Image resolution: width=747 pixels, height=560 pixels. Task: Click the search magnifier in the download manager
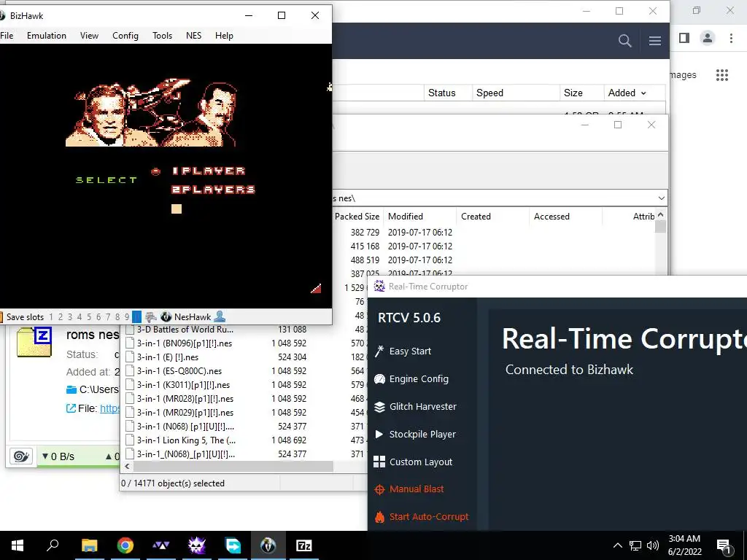coord(624,41)
